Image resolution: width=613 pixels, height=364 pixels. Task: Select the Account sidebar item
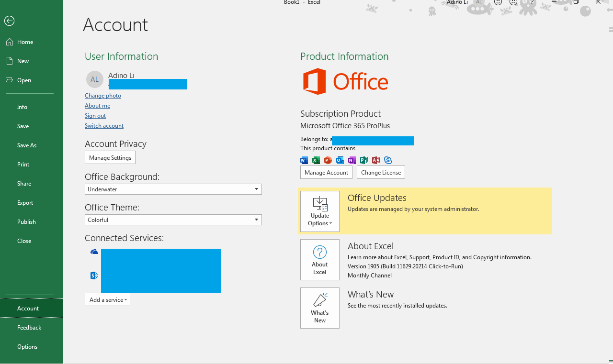click(x=32, y=309)
